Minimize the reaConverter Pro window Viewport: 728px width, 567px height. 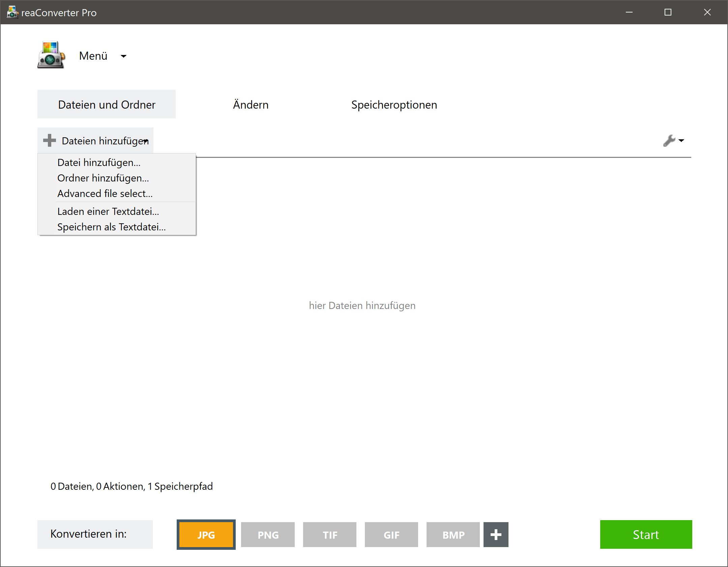click(629, 12)
